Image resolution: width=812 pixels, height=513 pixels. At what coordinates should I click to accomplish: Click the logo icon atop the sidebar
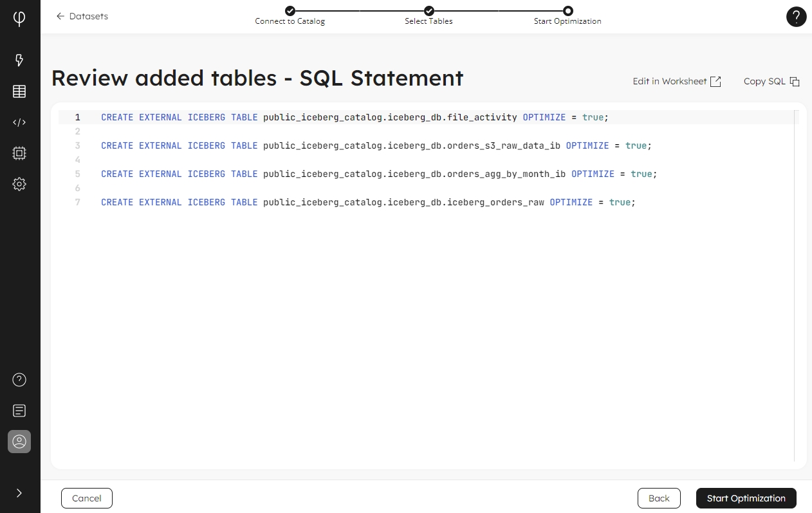click(19, 18)
